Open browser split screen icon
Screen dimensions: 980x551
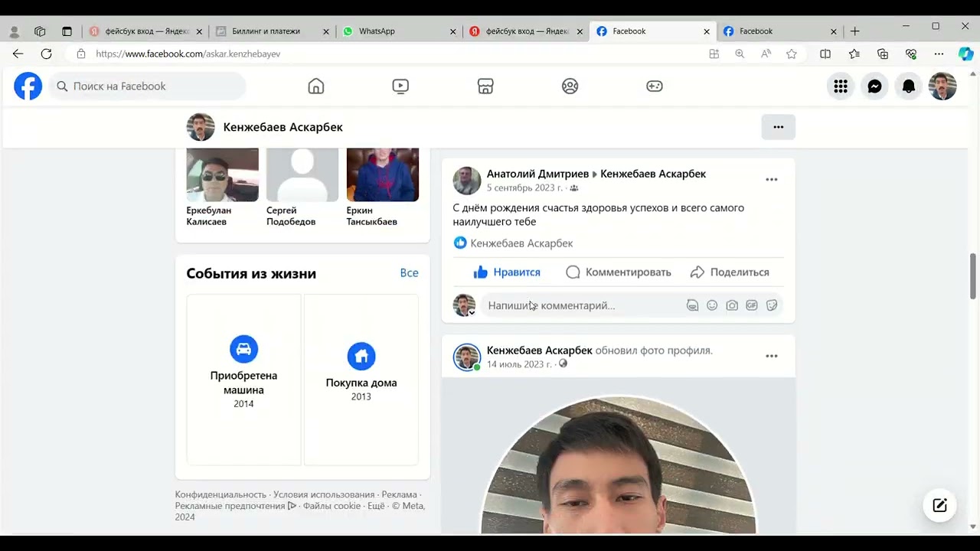825,54
